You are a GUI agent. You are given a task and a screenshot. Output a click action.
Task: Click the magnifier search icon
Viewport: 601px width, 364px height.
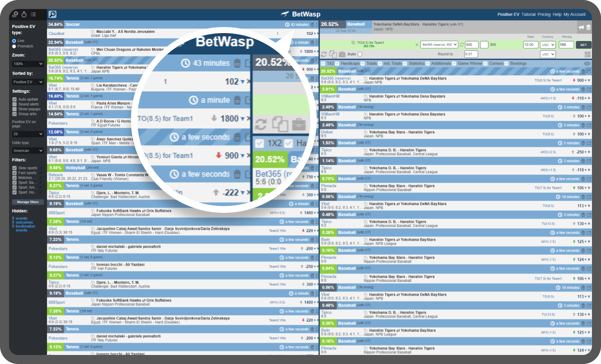[x=53, y=14]
